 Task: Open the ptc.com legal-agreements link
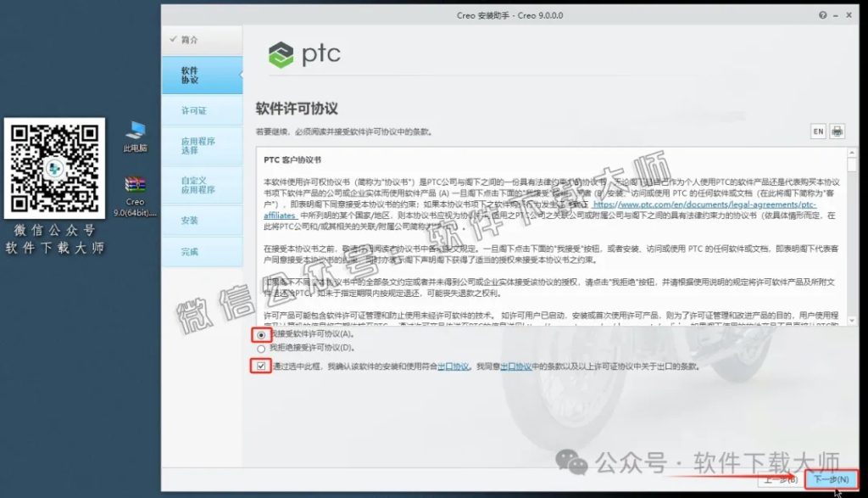pyautogui.click(x=704, y=204)
